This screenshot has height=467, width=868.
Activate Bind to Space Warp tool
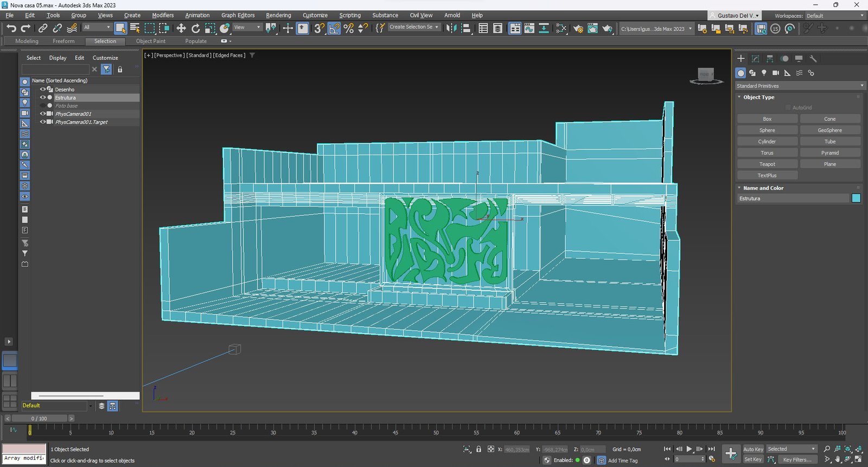72,28
